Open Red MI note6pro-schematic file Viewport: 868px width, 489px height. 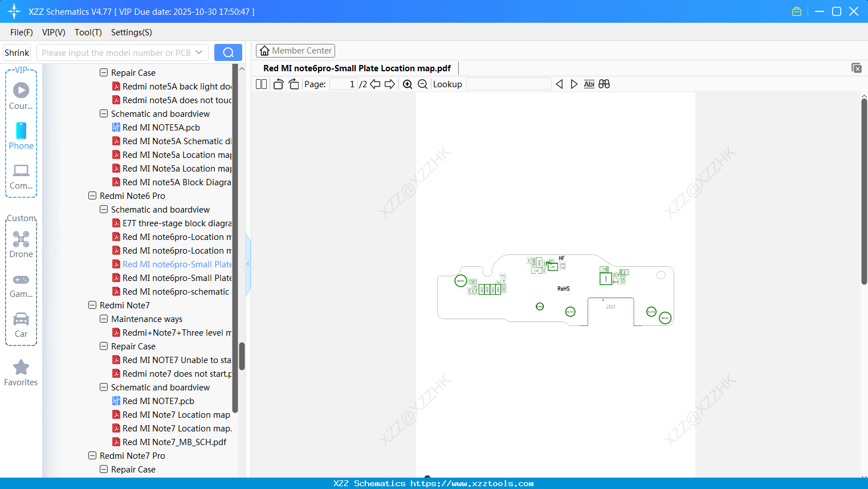[170, 292]
